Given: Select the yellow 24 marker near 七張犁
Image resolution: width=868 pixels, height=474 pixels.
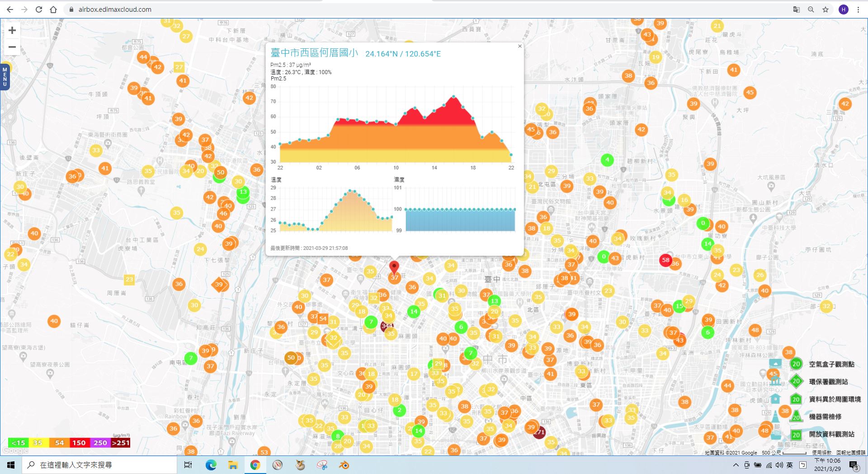Looking at the screenshot, I should coord(200,249).
